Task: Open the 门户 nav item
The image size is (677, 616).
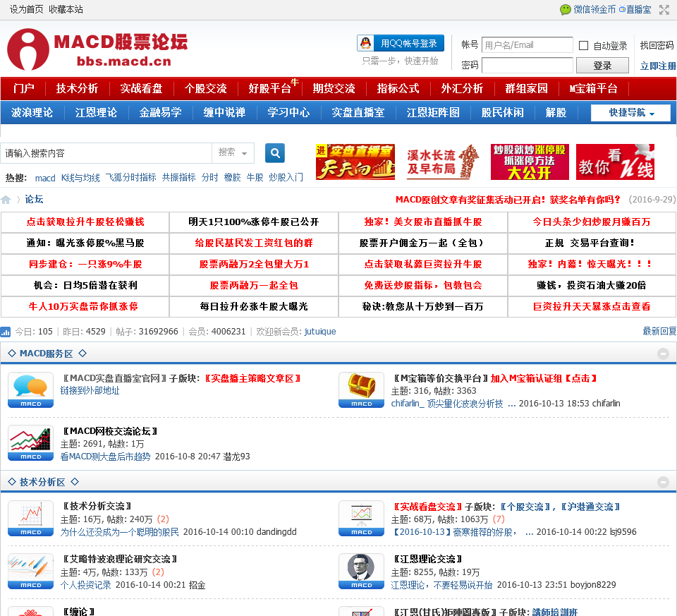Action: [24, 89]
